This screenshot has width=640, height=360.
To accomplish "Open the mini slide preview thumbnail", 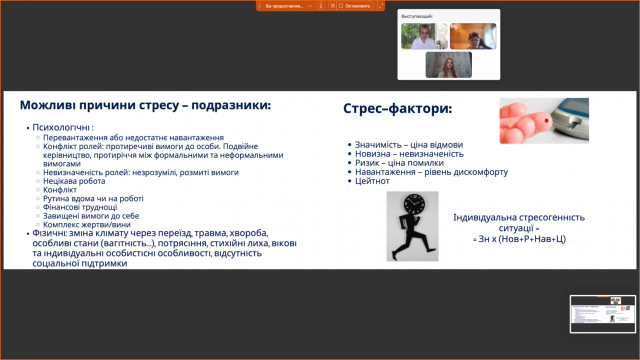I will pos(602,314).
